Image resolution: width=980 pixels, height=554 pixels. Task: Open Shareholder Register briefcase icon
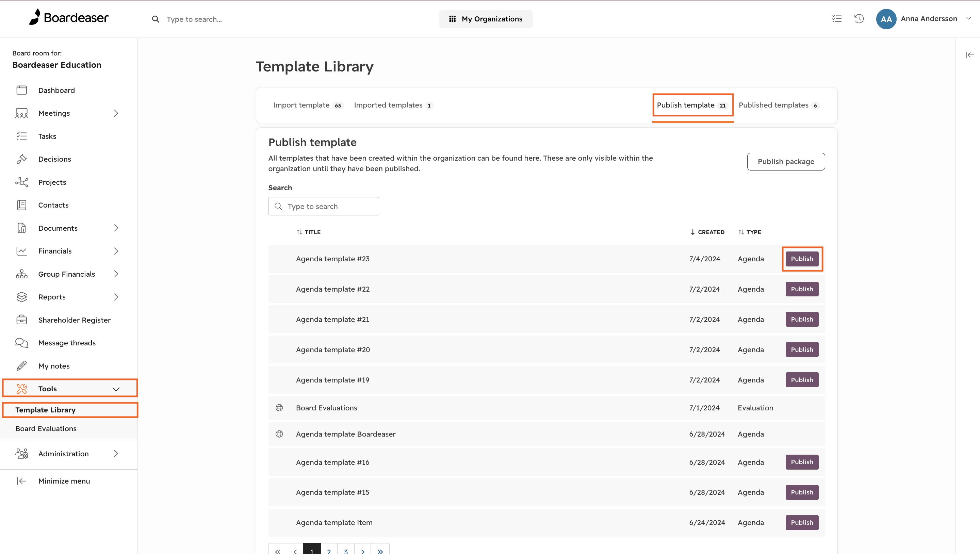point(22,320)
